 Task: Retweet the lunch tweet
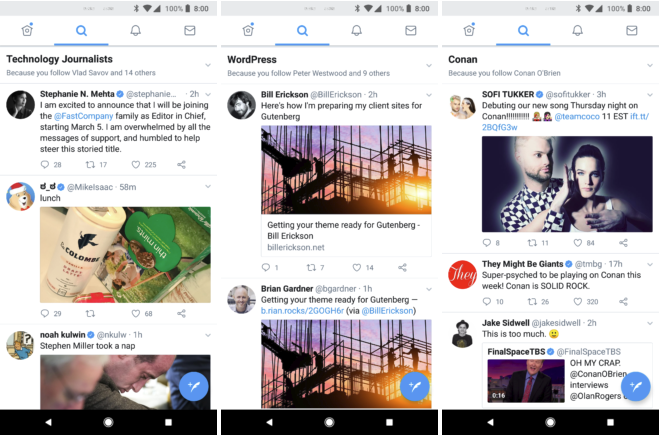[x=90, y=314]
